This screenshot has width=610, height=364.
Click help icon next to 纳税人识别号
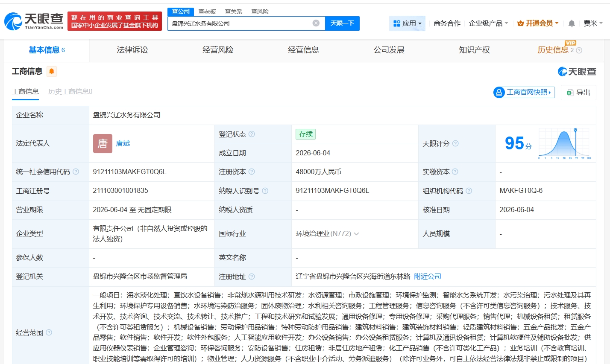click(265, 191)
